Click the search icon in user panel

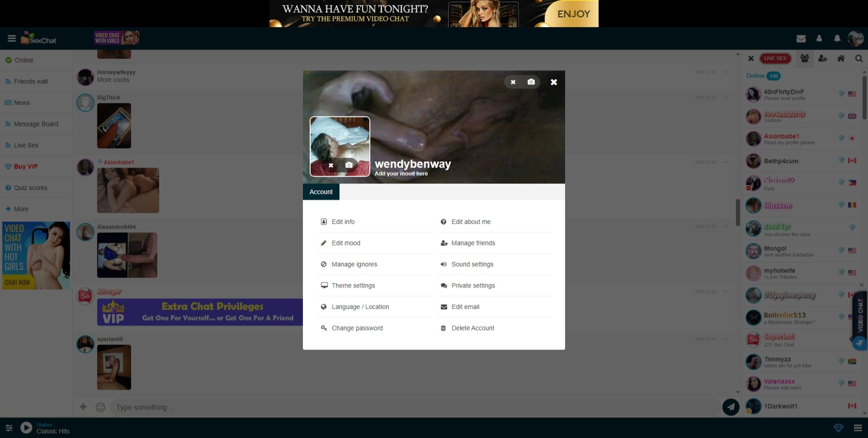click(x=858, y=58)
